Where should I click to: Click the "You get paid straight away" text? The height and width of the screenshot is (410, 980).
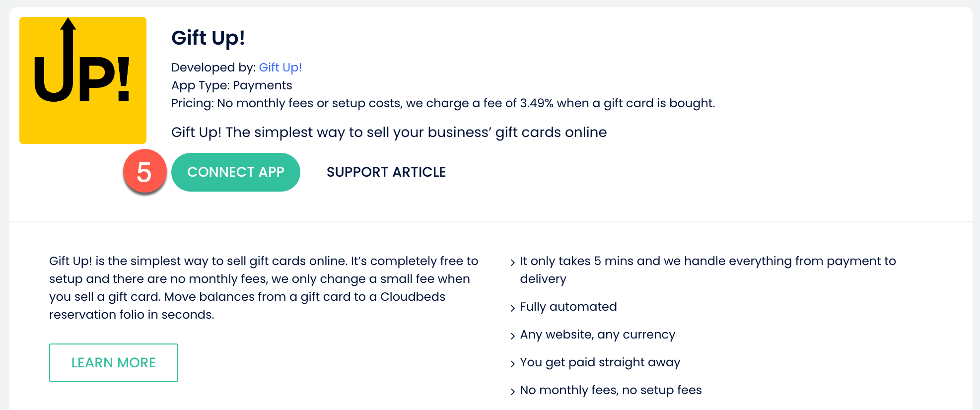click(600, 362)
